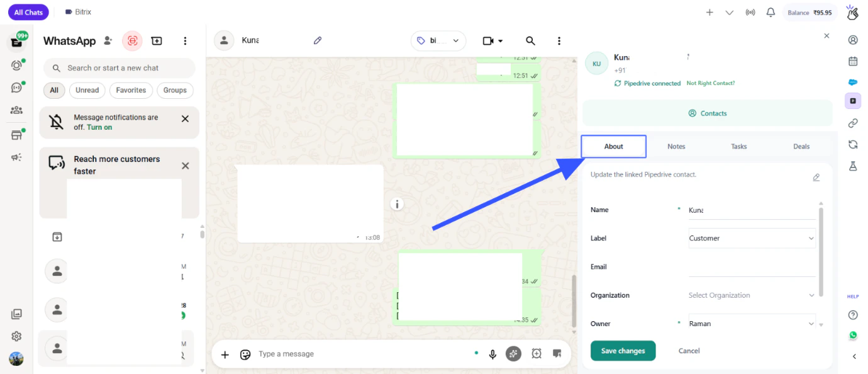This screenshot has height=374, width=868.
Task: Open the emoji sticker picker
Action: (x=245, y=354)
